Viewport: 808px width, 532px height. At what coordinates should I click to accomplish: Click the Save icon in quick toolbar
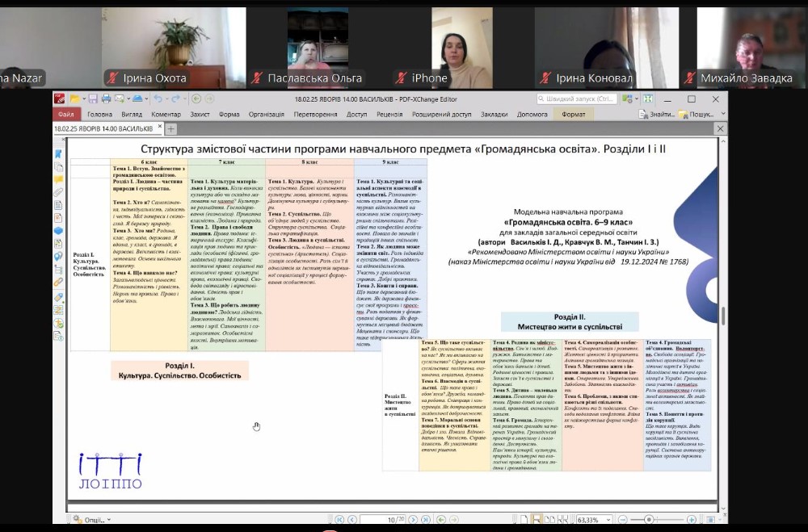93,99
